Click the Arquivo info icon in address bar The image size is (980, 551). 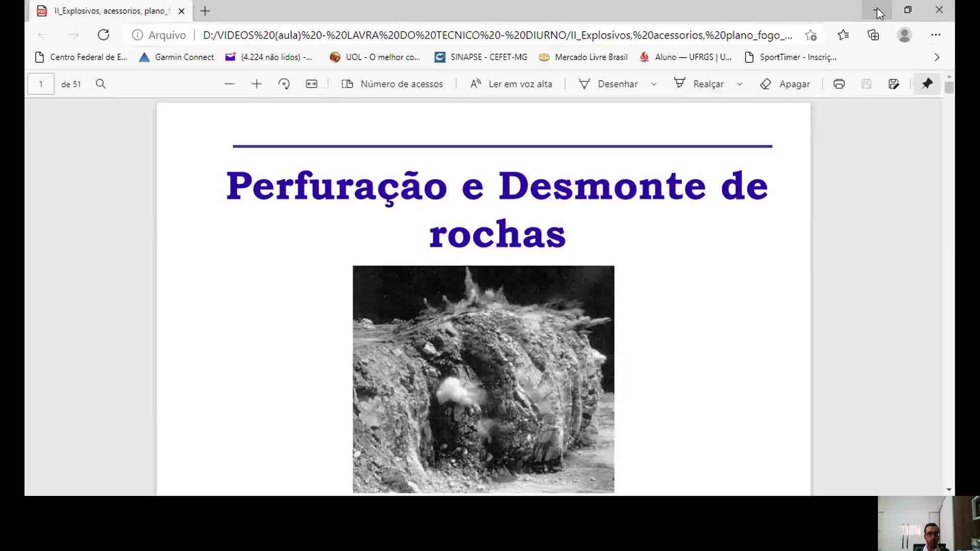(137, 35)
